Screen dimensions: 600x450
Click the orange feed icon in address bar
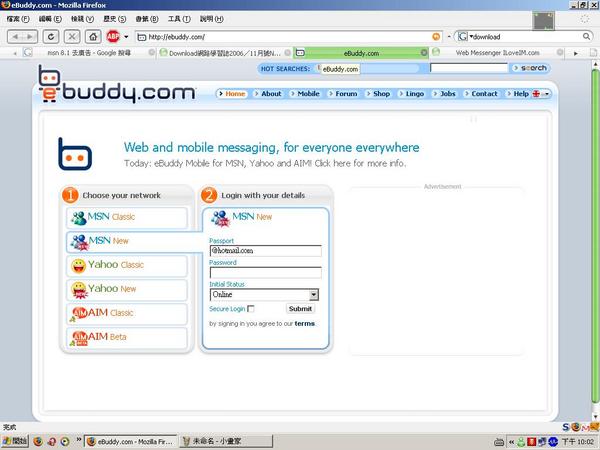[x=436, y=37]
